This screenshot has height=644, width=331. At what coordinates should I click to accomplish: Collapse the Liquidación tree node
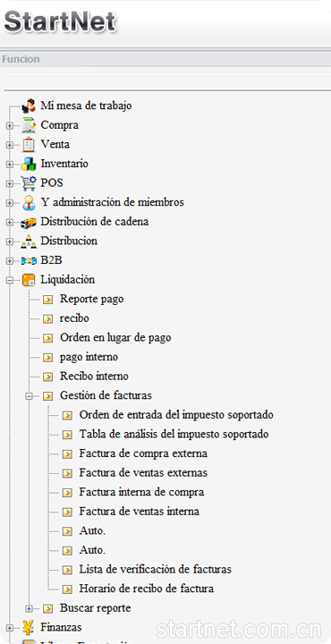coord(9,281)
